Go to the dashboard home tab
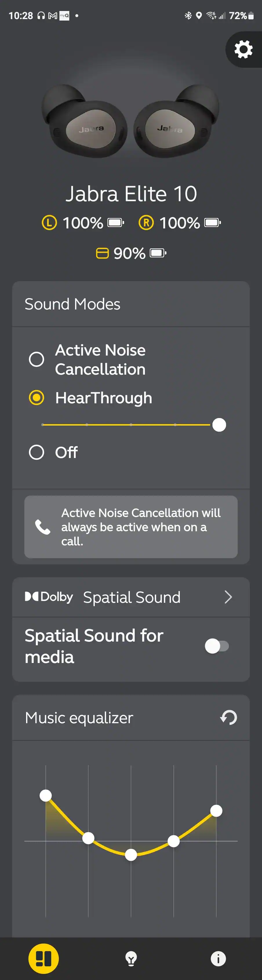Image resolution: width=262 pixels, height=980 pixels. pyautogui.click(x=43, y=958)
